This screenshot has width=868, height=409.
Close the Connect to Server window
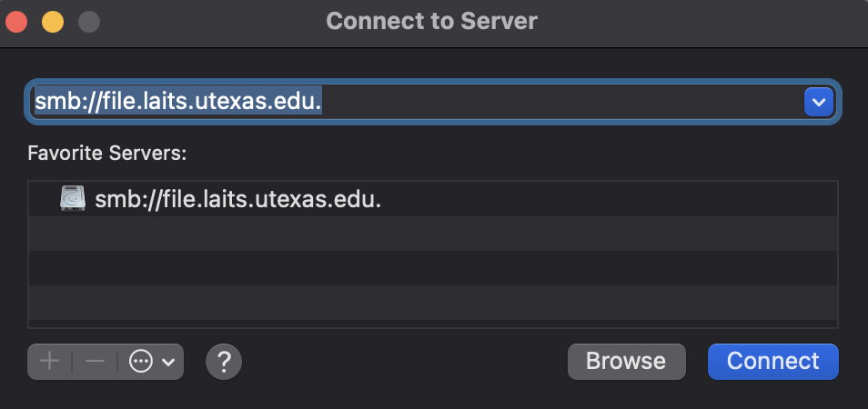tap(16, 22)
